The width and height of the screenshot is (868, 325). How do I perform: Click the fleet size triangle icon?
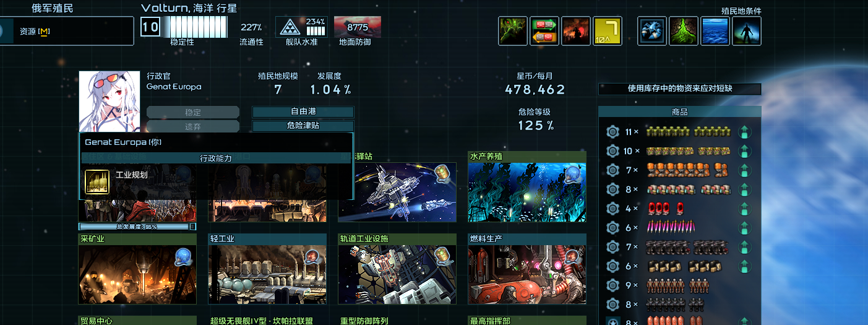click(289, 27)
